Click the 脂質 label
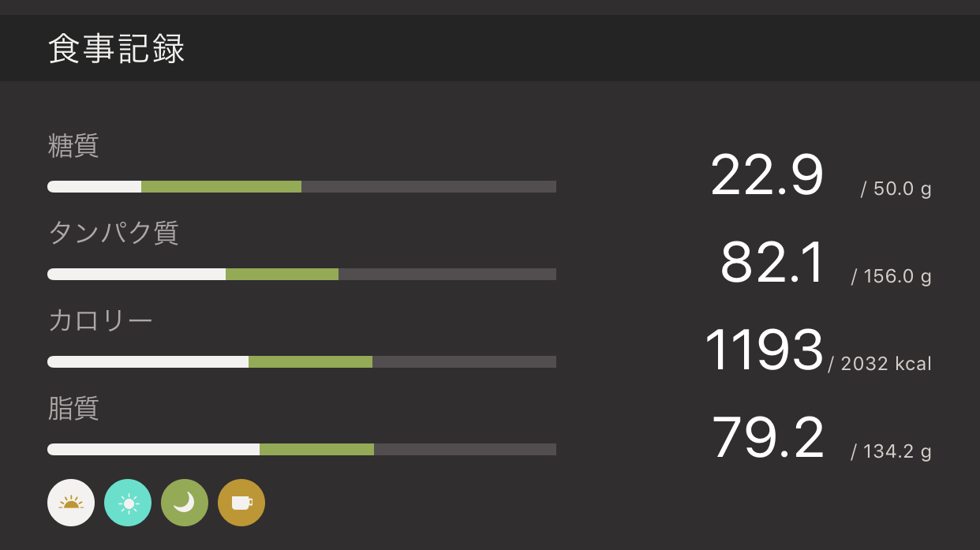The image size is (980, 550). [x=73, y=409]
